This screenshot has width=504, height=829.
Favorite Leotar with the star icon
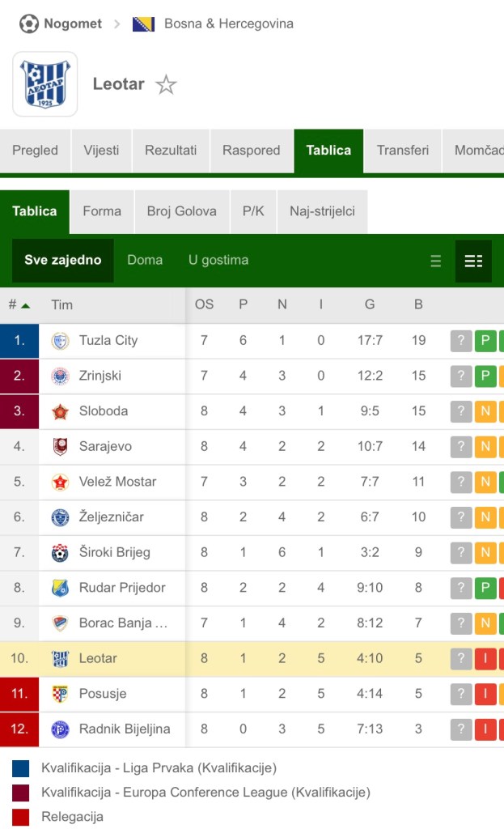pyautogui.click(x=166, y=84)
